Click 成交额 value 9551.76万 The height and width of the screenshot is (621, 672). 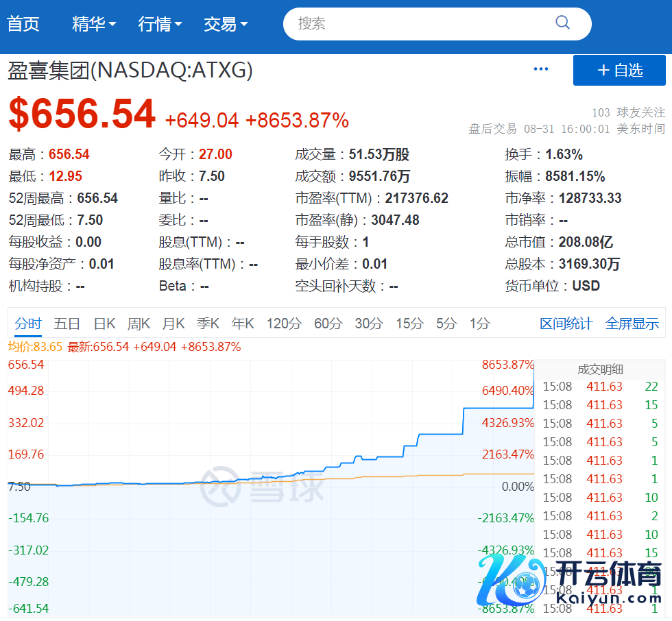(379, 176)
